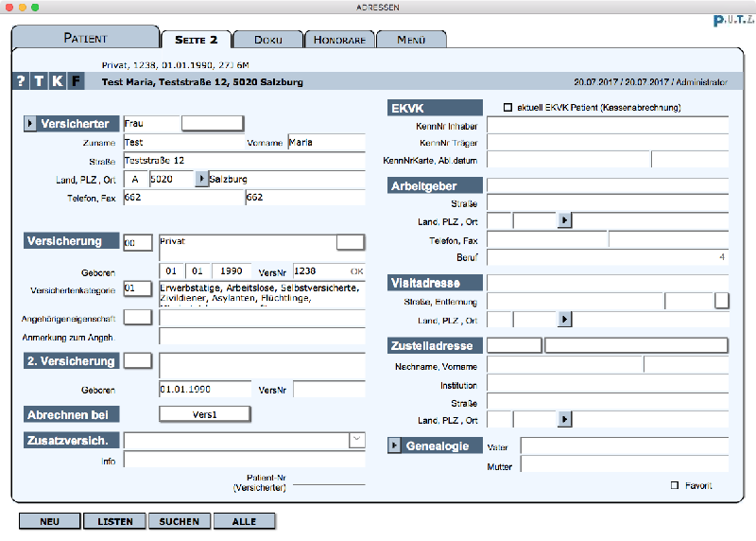Click the LISTEN button
756x541 pixels.
click(114, 521)
